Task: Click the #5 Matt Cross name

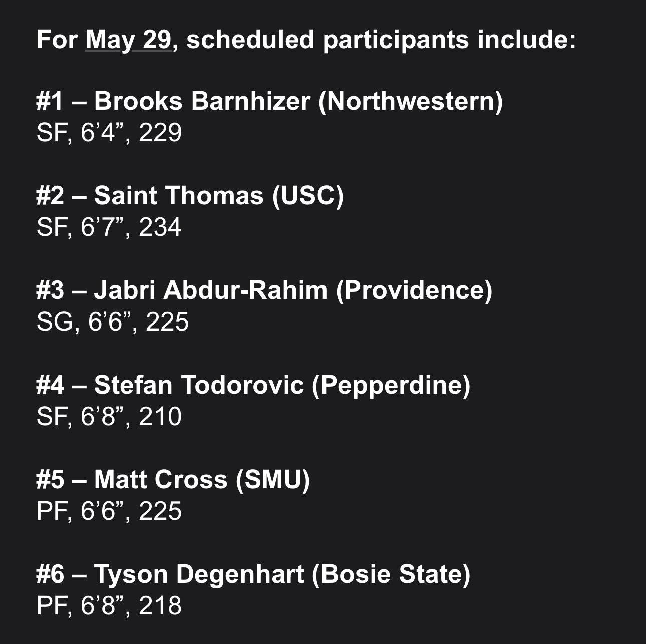Action: tap(132, 480)
